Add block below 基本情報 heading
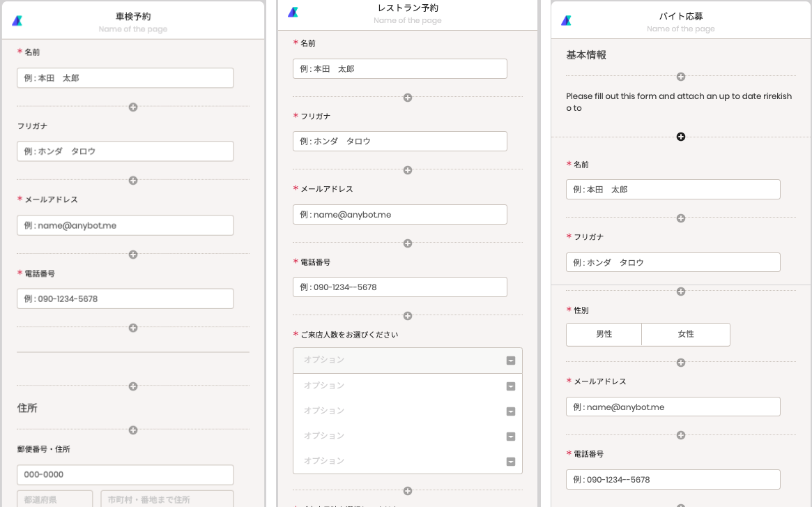This screenshot has width=812, height=507. point(681,77)
